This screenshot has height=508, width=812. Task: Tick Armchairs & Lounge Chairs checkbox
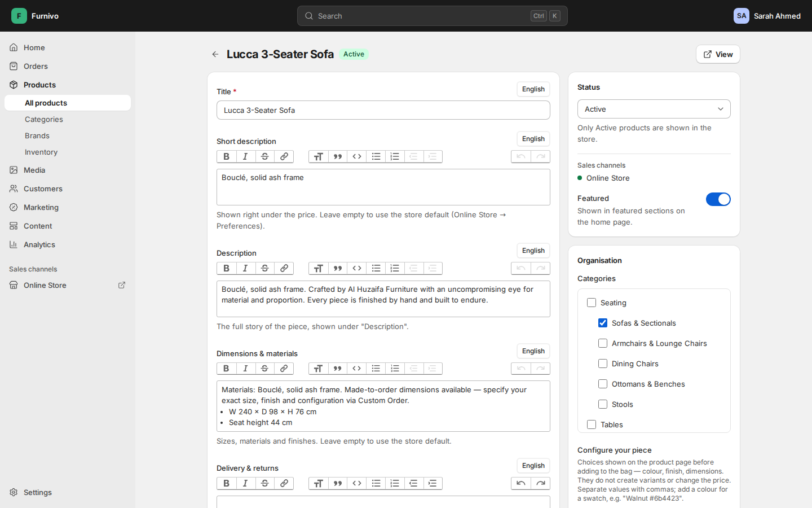(603, 343)
